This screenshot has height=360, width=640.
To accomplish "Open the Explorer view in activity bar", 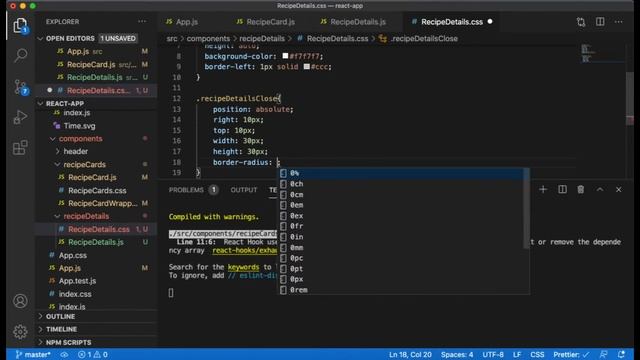I will coord(20,26).
